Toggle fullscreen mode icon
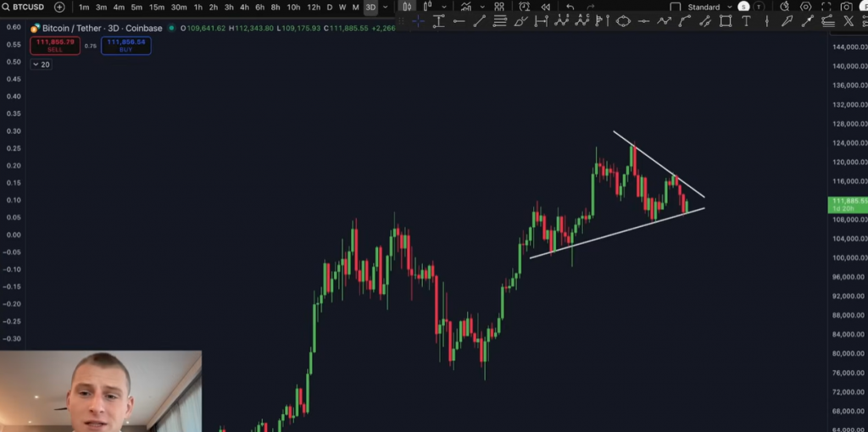This screenshot has height=432, width=868. coord(824,7)
